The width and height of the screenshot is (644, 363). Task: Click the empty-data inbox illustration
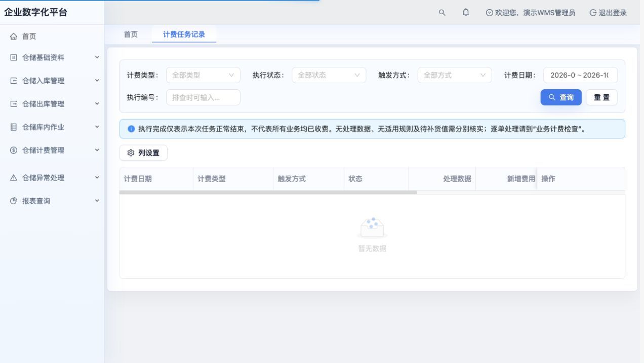[x=372, y=228]
